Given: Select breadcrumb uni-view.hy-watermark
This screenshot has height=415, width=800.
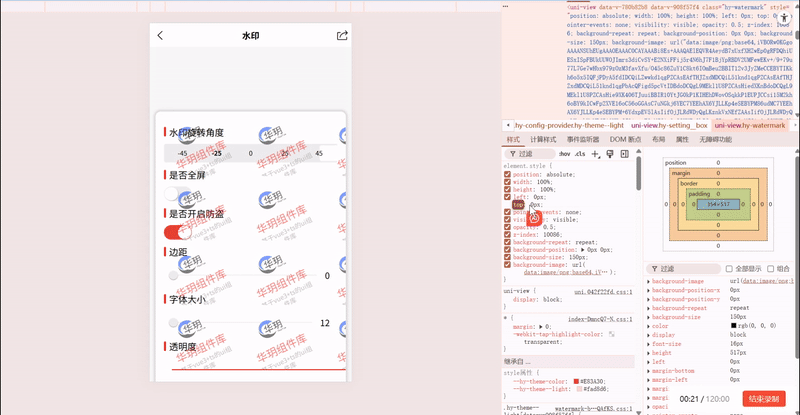Looking at the screenshot, I should [x=750, y=125].
